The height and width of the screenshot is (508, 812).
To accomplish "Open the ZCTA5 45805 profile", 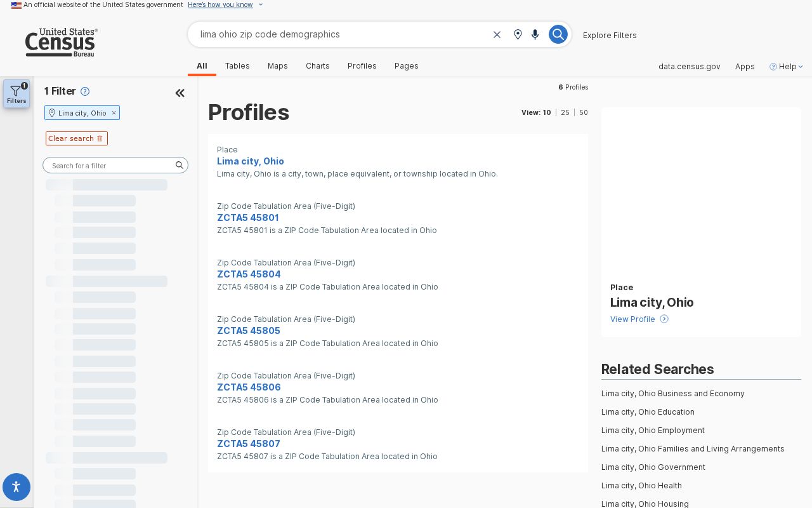I will point(249,331).
